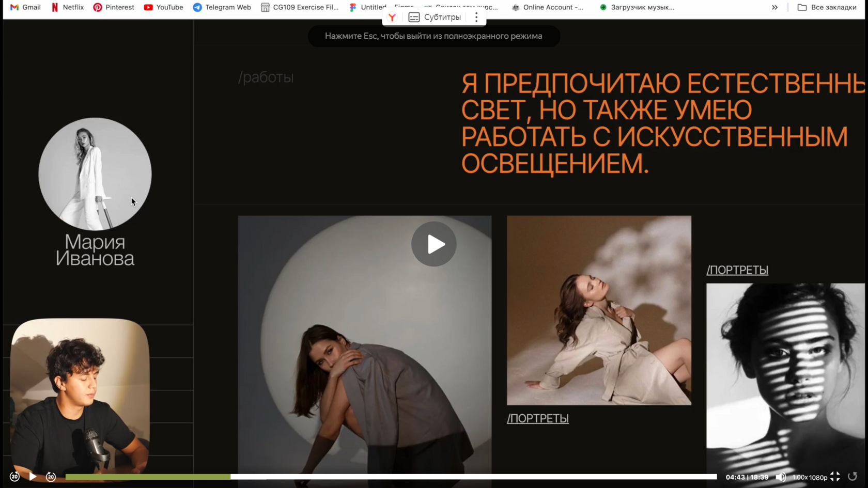Open the YouTube bookmark

pos(163,7)
